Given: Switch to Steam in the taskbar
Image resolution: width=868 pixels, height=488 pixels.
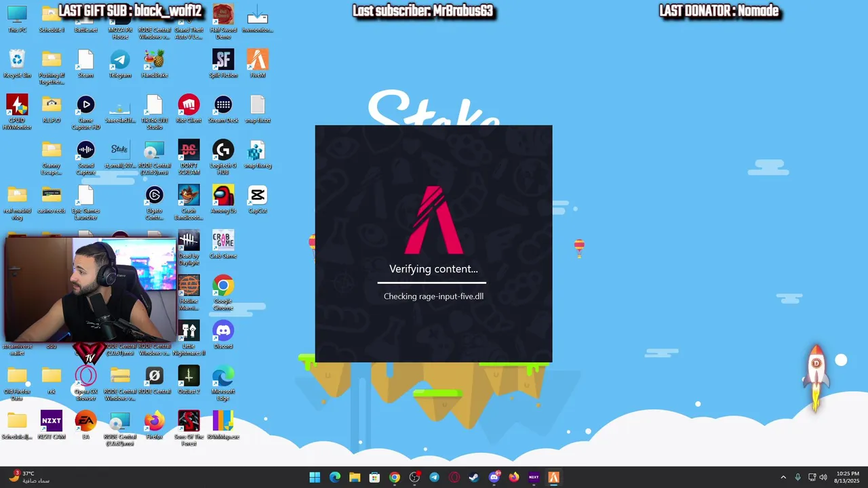Looking at the screenshot, I should coord(474,477).
